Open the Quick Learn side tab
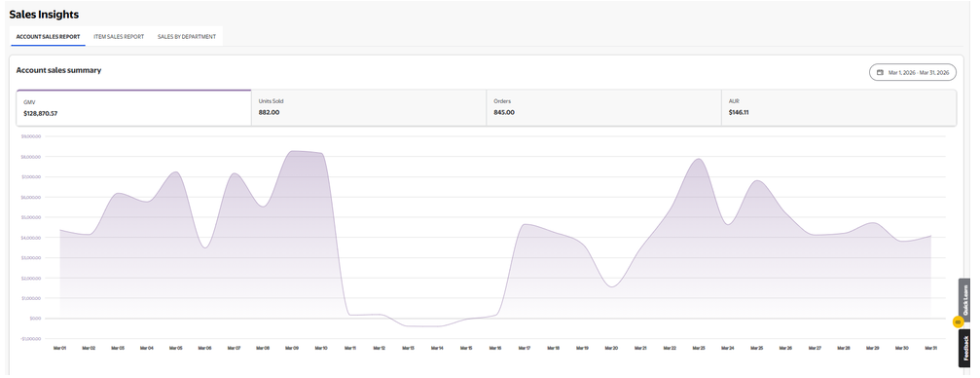 coord(964,299)
